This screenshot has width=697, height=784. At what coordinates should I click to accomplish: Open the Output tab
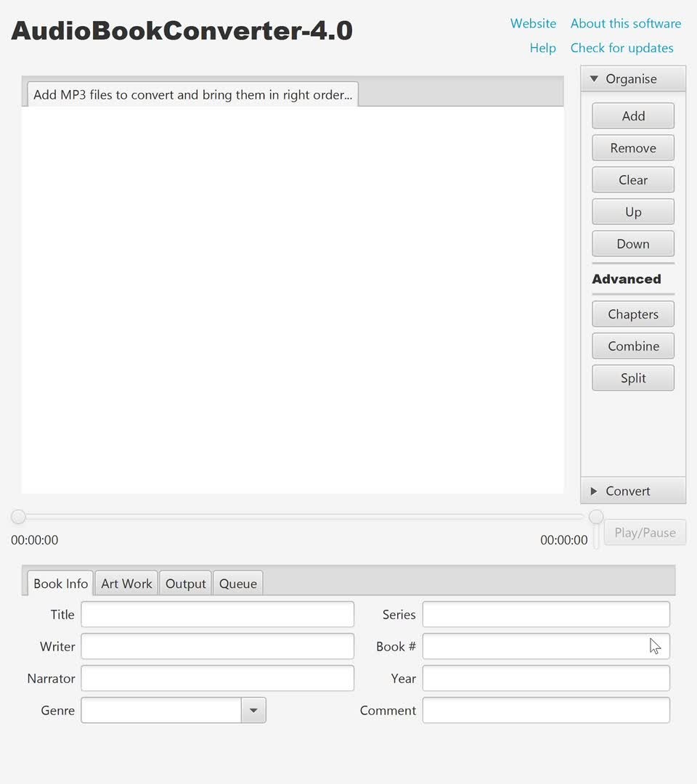coord(186,584)
